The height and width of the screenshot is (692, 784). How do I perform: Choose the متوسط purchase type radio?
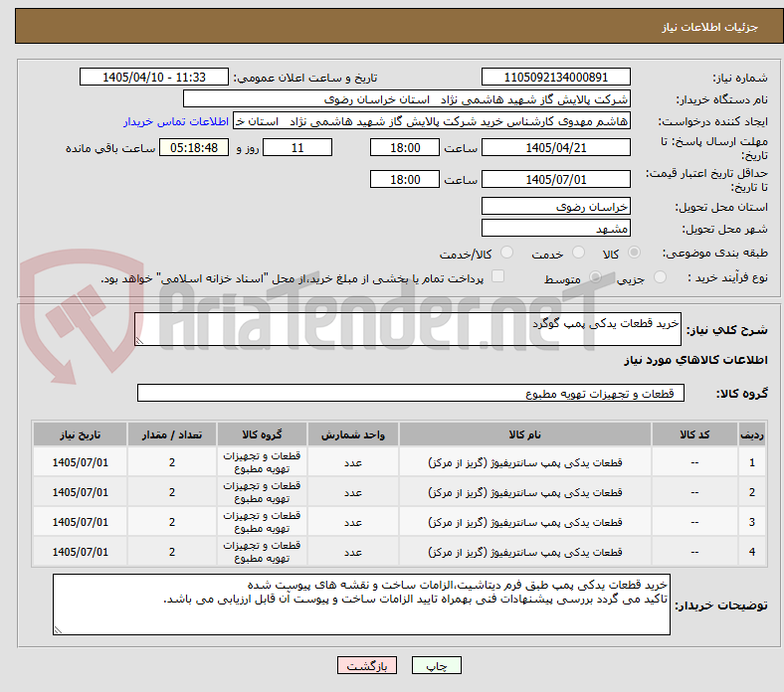[595, 277]
